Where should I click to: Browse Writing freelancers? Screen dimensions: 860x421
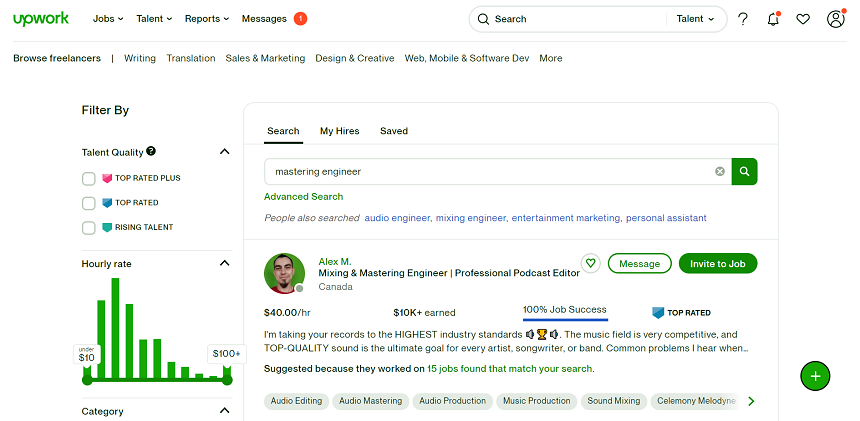pos(140,58)
